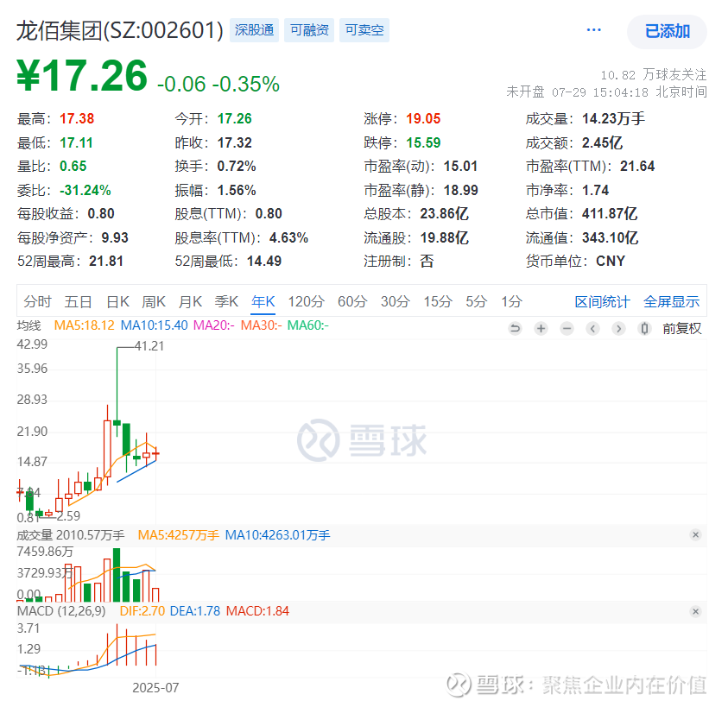Click the 深股通 tag

(254, 30)
